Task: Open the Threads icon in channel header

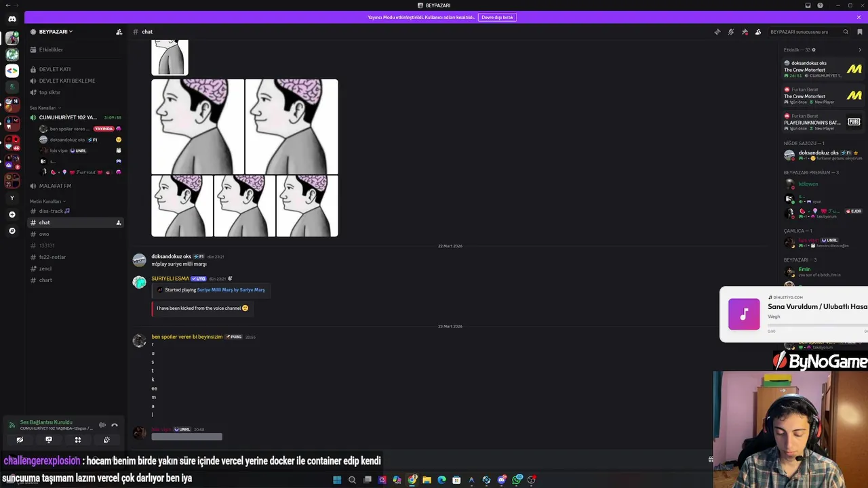Action: [717, 32]
